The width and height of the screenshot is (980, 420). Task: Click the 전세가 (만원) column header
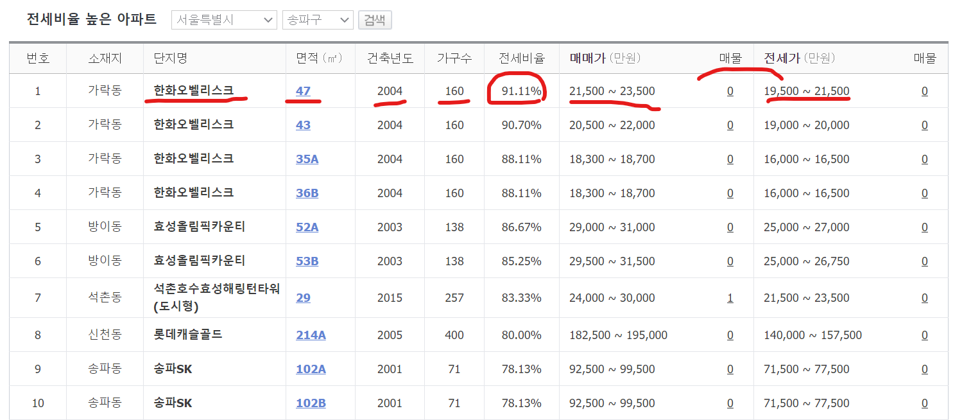(x=800, y=58)
